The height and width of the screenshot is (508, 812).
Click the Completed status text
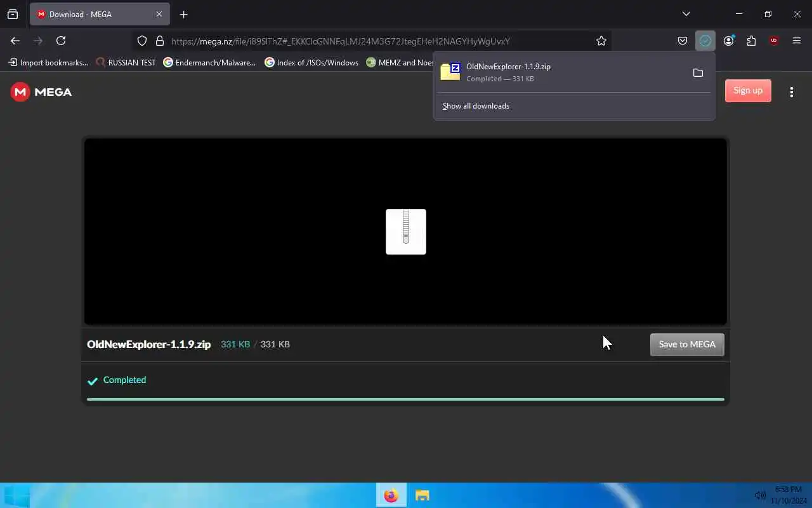coord(124,380)
